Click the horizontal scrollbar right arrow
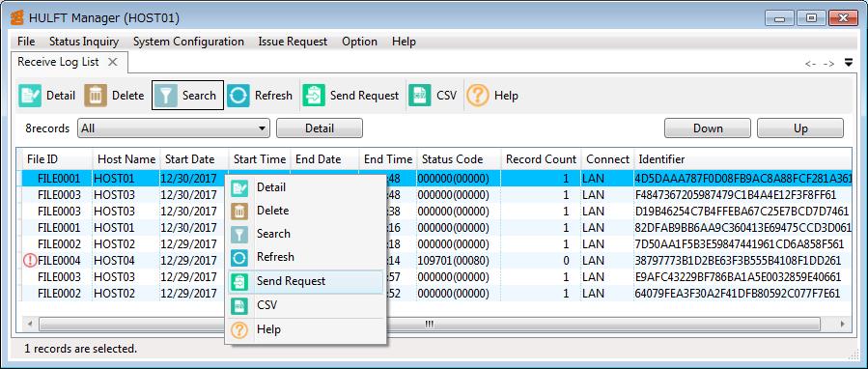Image resolution: width=868 pixels, height=369 pixels. pos(843,324)
